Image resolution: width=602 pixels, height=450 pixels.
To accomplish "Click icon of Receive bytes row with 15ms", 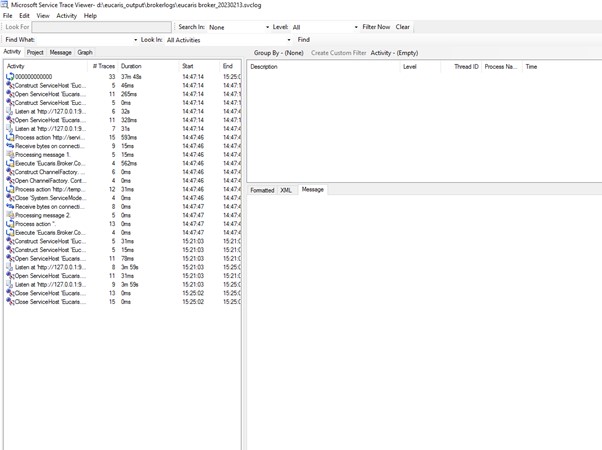I will (x=10, y=146).
